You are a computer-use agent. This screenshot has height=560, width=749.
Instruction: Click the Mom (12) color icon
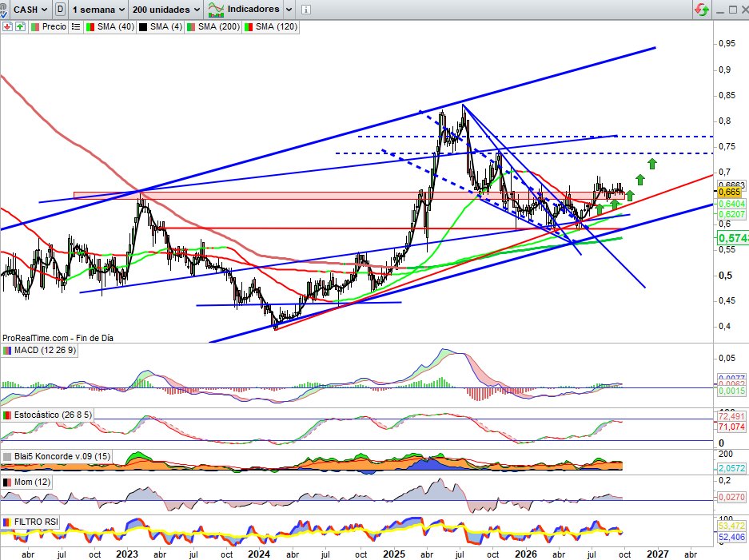coord(7,483)
